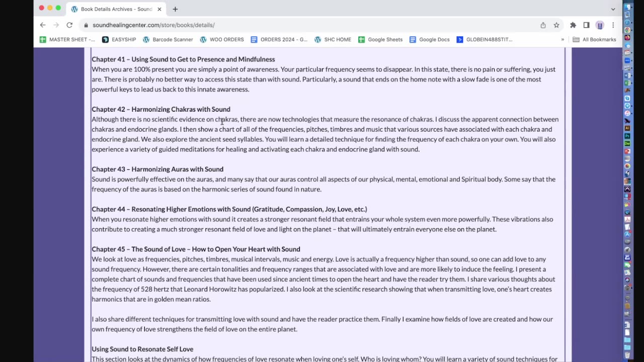The image size is (644, 362).
Task: Expand the tab search chevron
Action: (x=613, y=9)
